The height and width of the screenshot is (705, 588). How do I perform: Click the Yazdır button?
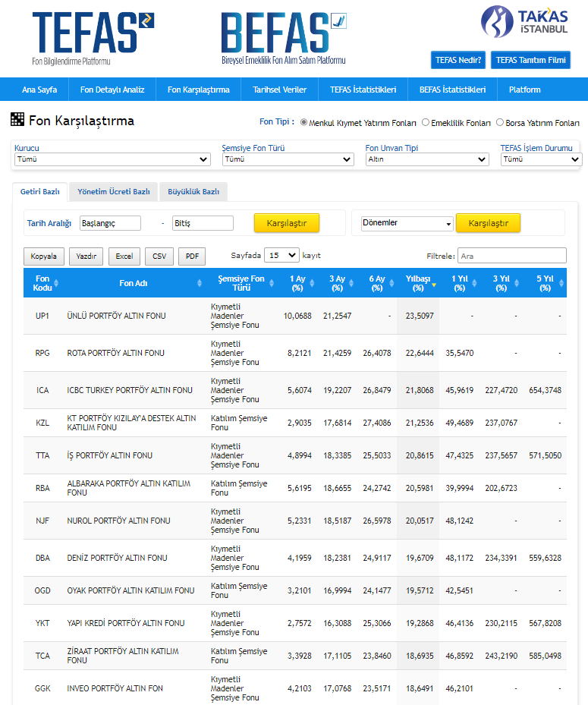pos(86,257)
